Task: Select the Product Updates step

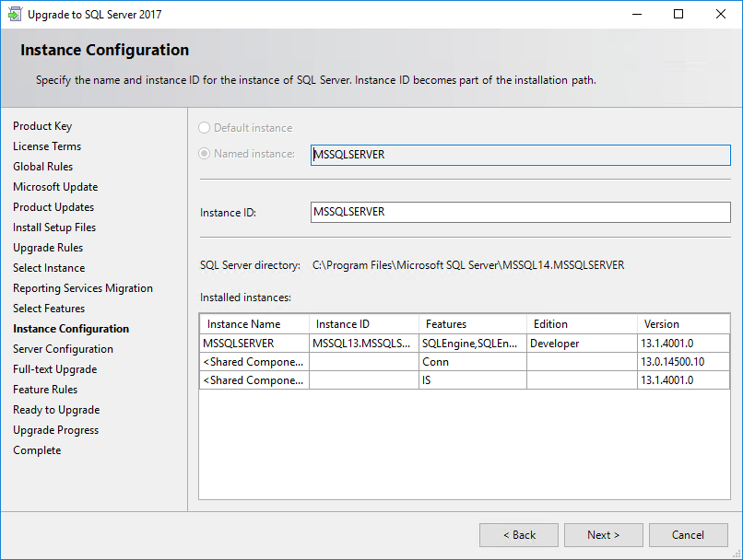Action: pyautogui.click(x=53, y=207)
